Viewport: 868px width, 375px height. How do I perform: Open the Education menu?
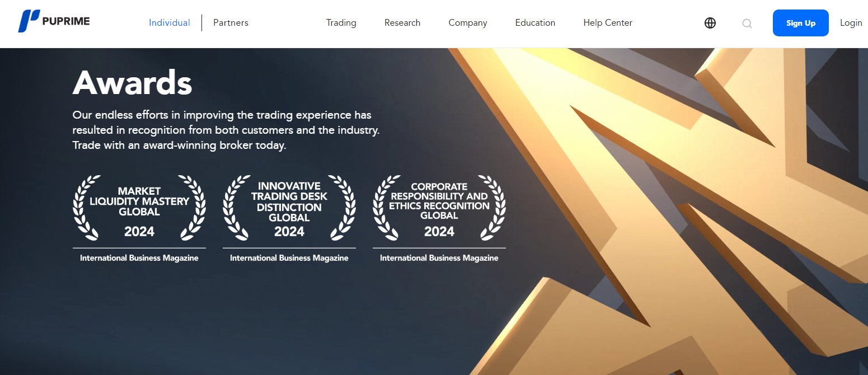(535, 23)
